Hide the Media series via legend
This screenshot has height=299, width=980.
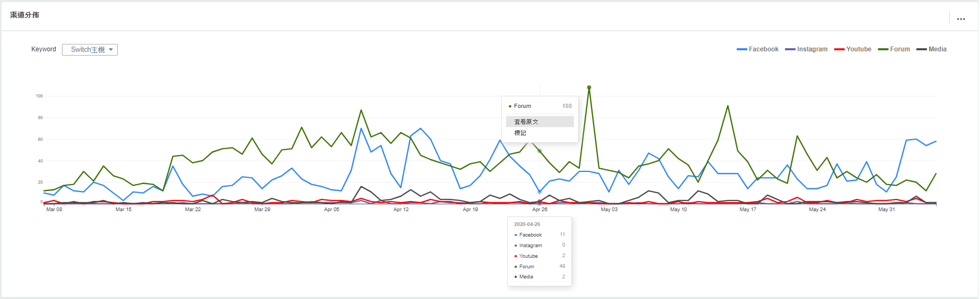click(931, 49)
